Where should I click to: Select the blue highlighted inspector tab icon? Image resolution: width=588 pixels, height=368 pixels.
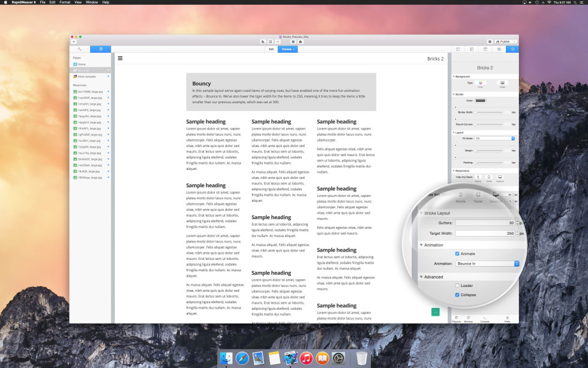512,49
